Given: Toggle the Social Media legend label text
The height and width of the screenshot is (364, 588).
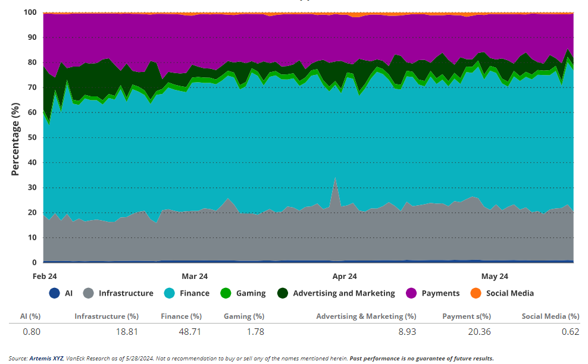Looking at the screenshot, I should tap(509, 293).
